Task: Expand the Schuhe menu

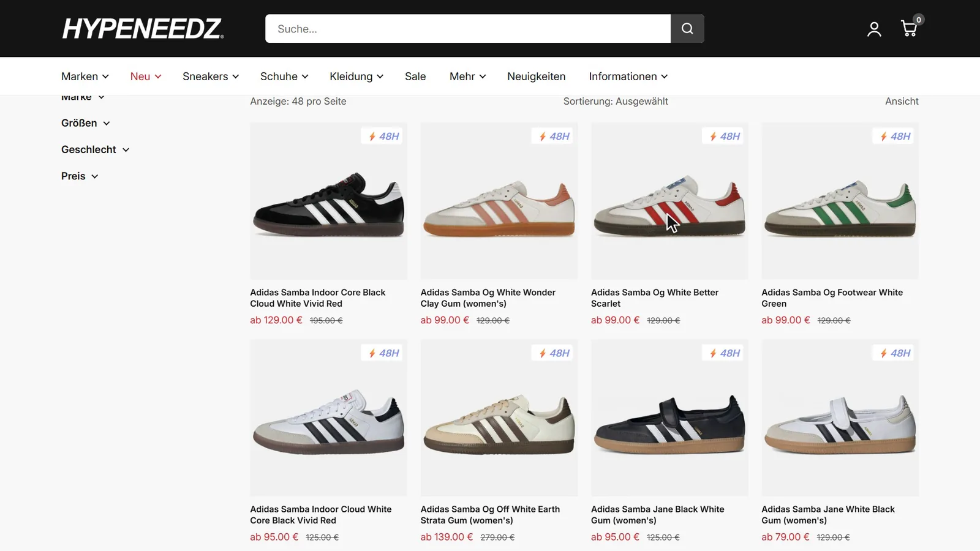Action: 284,77
